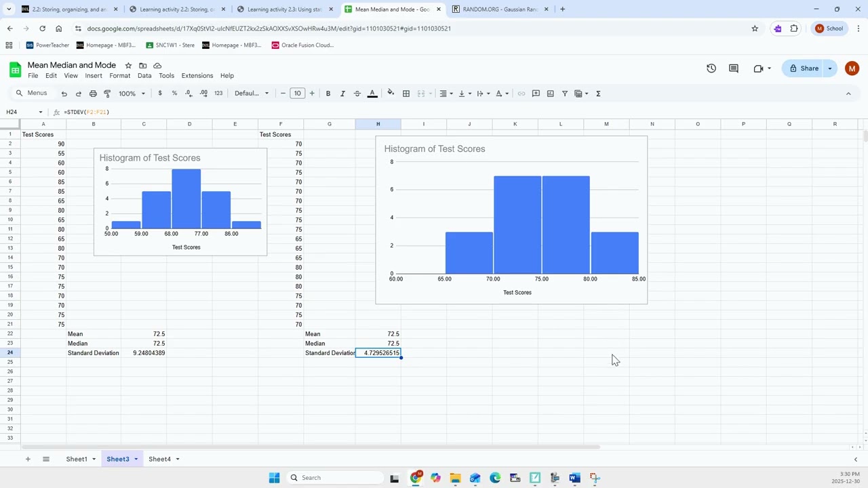Image resolution: width=868 pixels, height=488 pixels.
Task: Select column H header
Action: click(x=378, y=124)
